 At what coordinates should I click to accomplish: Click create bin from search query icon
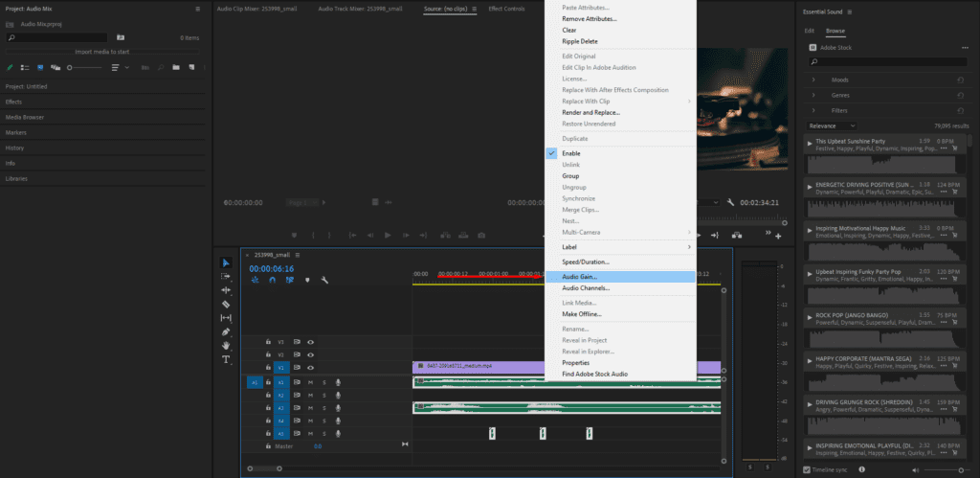(121, 37)
